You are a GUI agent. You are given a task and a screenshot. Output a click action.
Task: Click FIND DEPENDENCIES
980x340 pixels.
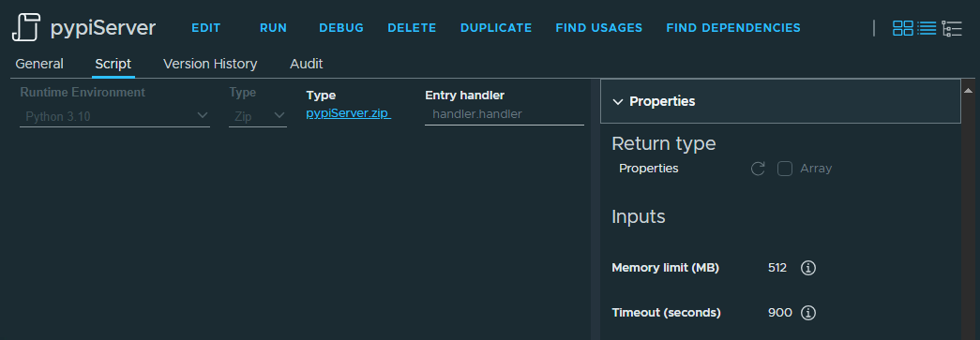point(733,28)
